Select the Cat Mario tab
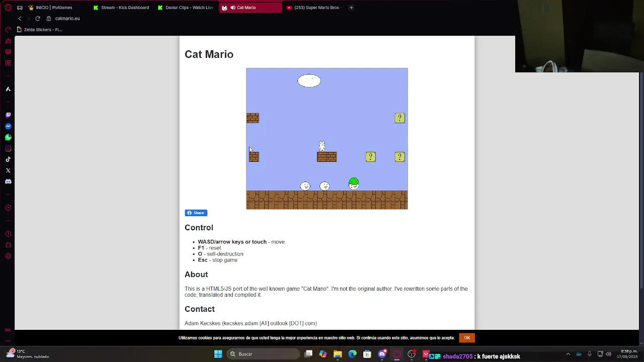The width and height of the screenshot is (644, 362). click(x=251, y=8)
